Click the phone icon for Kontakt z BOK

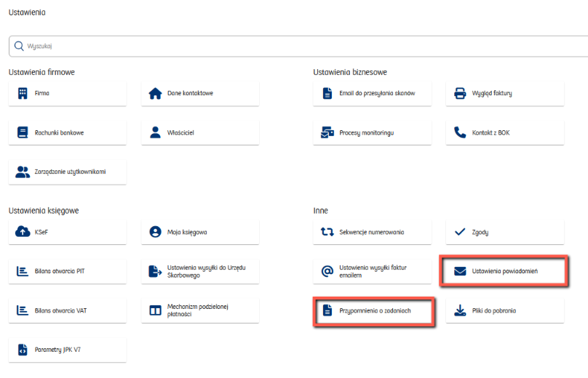coord(460,132)
